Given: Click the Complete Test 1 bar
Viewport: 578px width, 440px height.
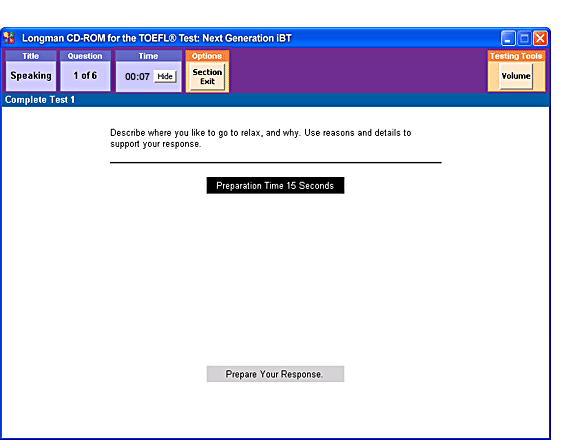Looking at the screenshot, I should 275,100.
